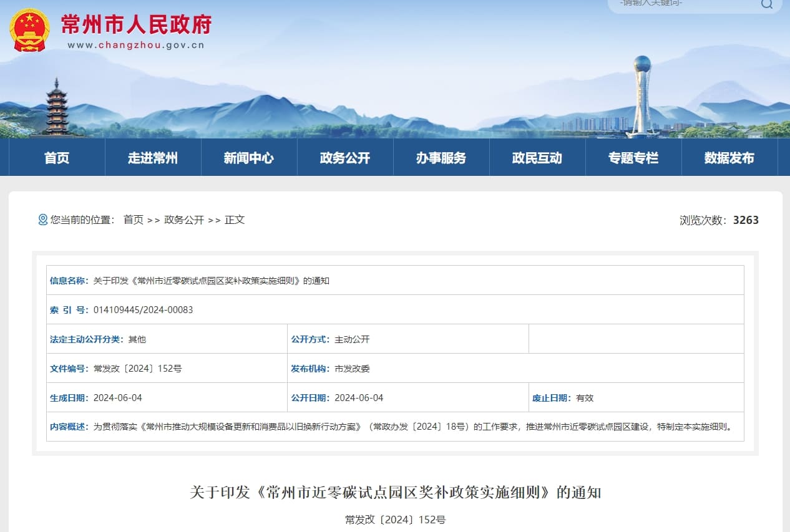This screenshot has height=532, width=790.
Task: Click the national emblem logo
Action: (29, 30)
